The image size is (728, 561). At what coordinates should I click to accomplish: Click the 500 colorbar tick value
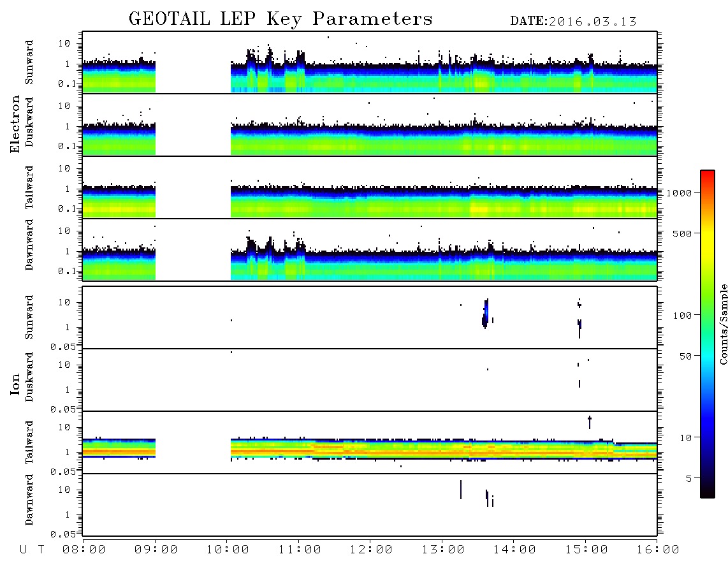[682, 233]
